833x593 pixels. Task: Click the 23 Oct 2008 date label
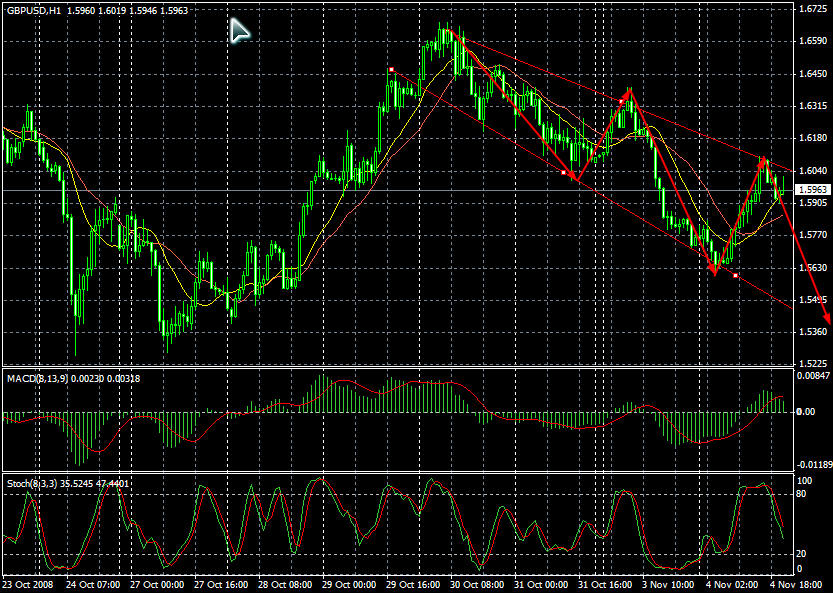tap(28, 584)
